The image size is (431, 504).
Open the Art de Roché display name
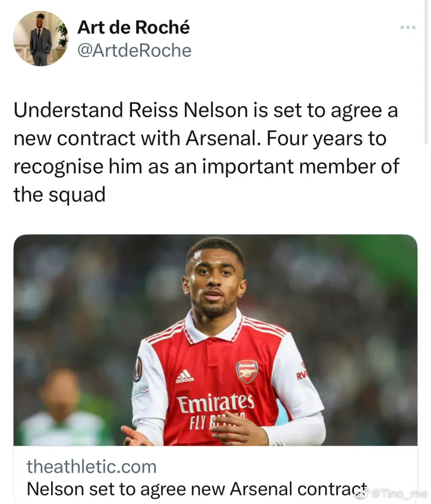pos(134,27)
